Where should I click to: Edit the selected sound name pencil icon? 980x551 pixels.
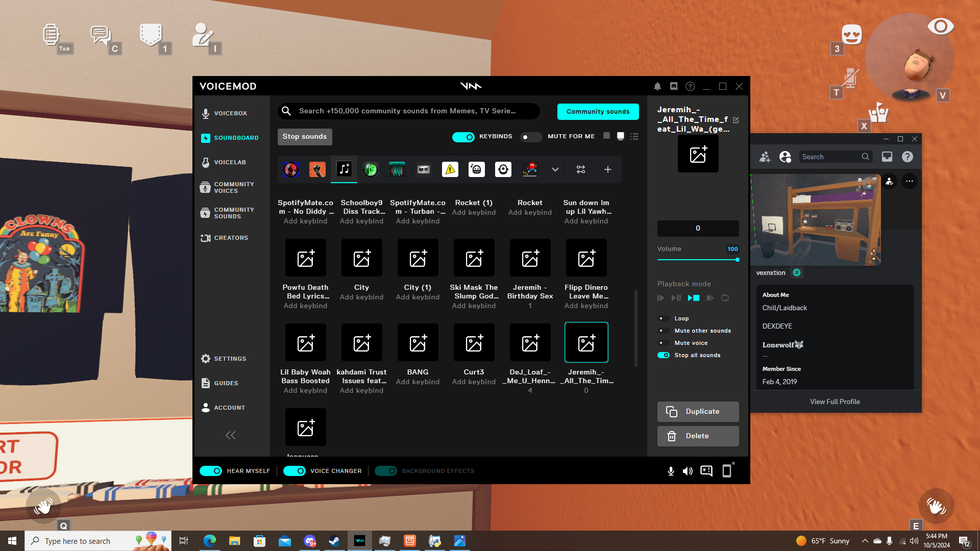click(x=736, y=120)
